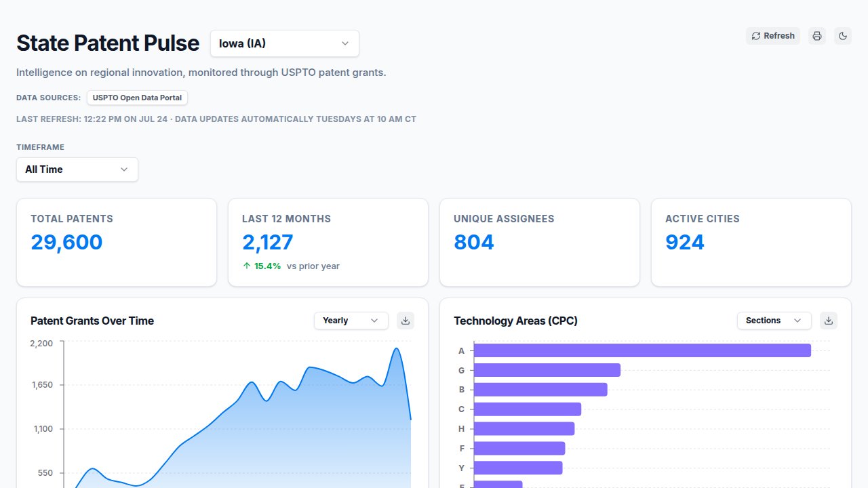Click the print icon button
This screenshot has width=868, height=488.
[x=817, y=36]
